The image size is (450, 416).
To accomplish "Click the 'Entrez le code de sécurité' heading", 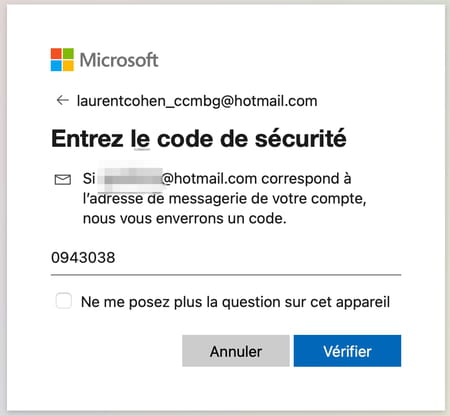I will (x=199, y=139).
